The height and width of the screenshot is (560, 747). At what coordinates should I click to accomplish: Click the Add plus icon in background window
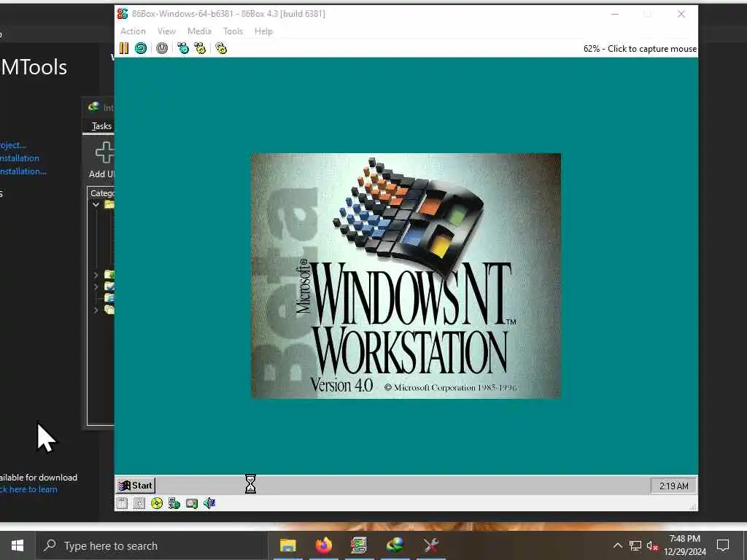pos(104,152)
